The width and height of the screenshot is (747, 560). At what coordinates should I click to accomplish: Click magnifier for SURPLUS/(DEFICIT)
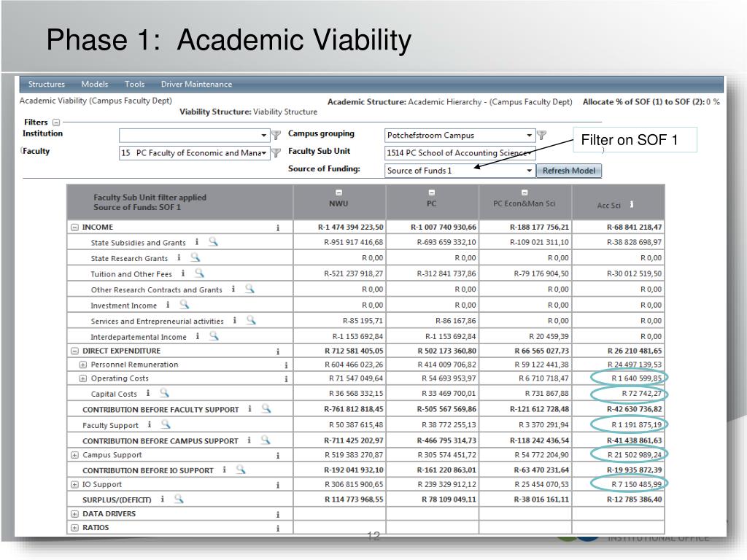179,499
